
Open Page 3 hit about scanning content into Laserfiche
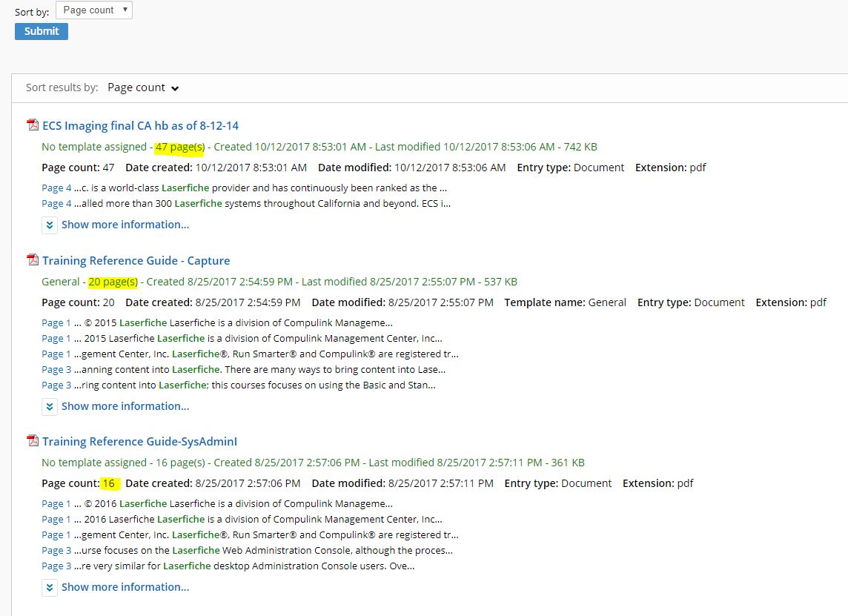click(x=56, y=369)
